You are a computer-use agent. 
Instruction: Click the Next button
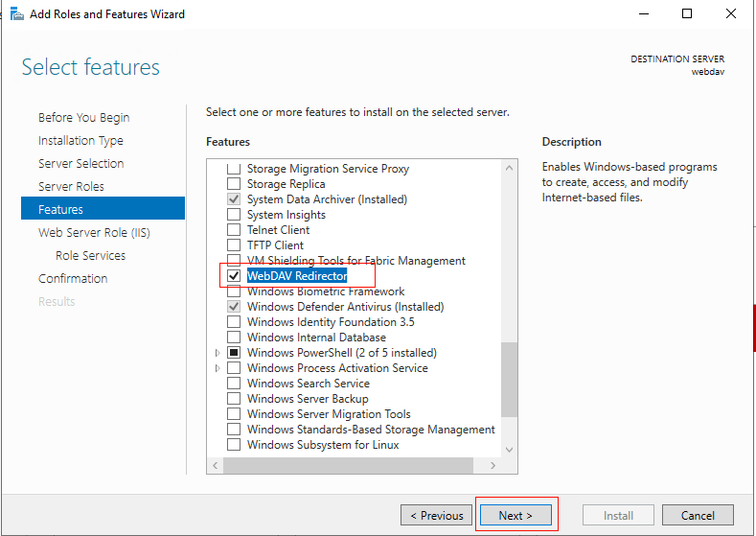[x=515, y=515]
